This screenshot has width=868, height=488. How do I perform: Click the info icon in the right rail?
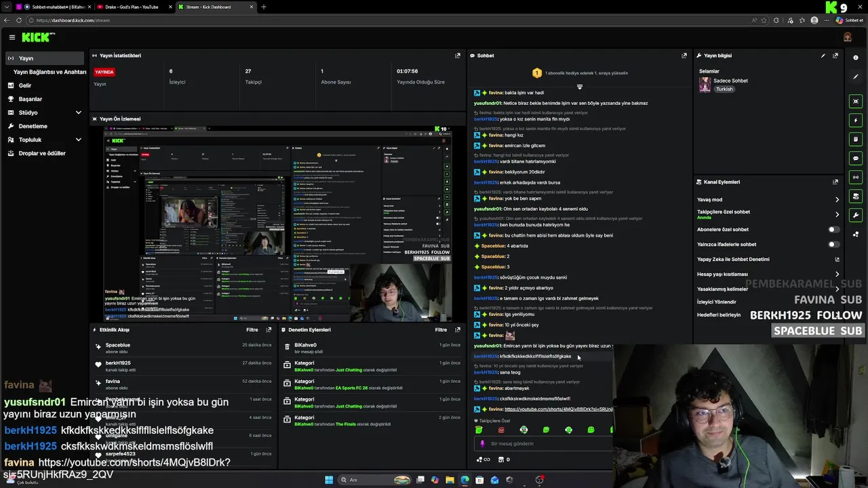coord(856,58)
